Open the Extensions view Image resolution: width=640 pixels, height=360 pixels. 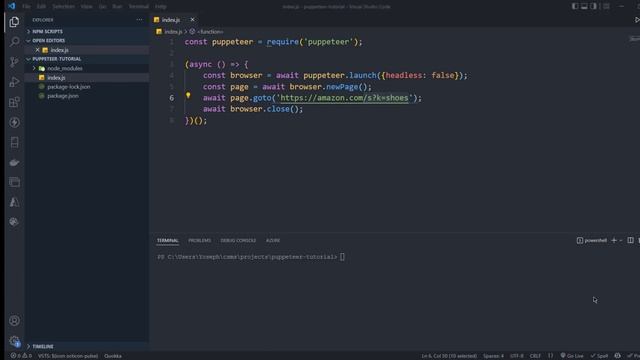pos(14,102)
